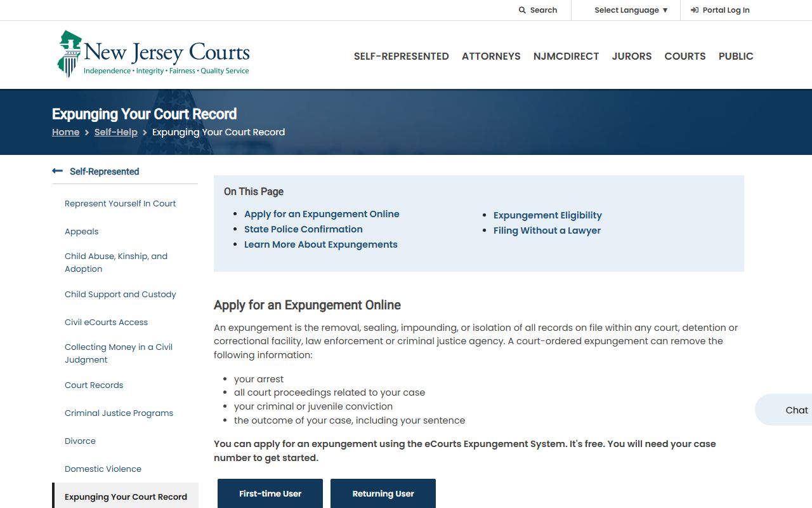Click the Portal Log In arrow icon
Image resolution: width=812 pixels, height=508 pixels.
pos(695,10)
